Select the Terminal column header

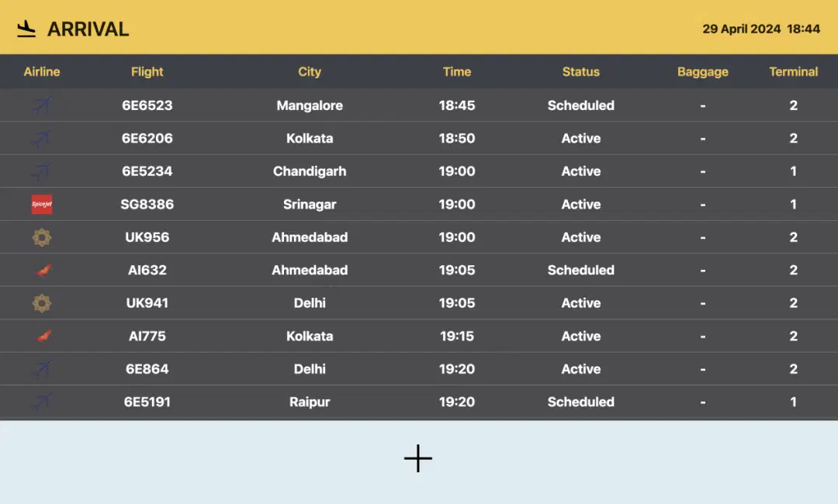tap(793, 72)
